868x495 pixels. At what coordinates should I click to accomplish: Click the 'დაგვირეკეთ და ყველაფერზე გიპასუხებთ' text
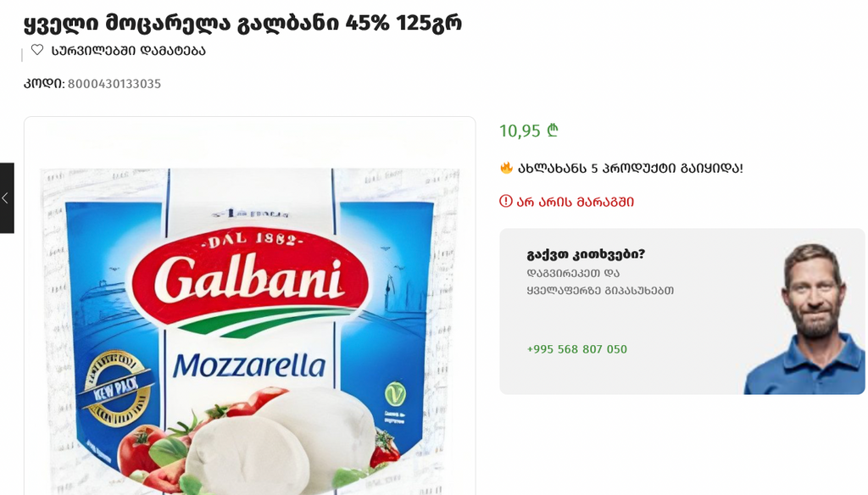(x=600, y=282)
